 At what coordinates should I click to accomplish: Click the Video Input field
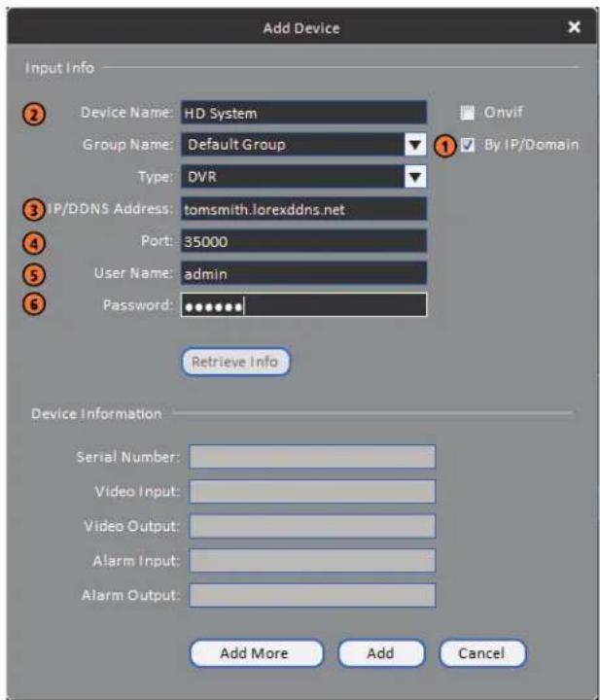tap(312, 492)
